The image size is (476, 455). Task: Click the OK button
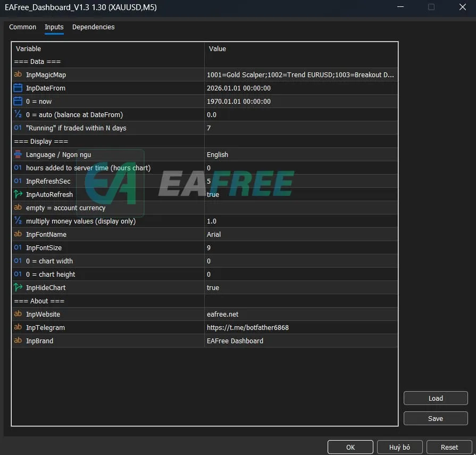pos(350,447)
